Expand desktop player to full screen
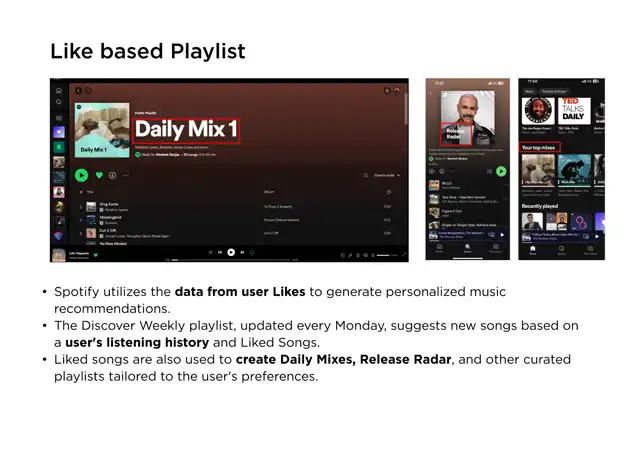This screenshot has width=640, height=456. [x=404, y=255]
